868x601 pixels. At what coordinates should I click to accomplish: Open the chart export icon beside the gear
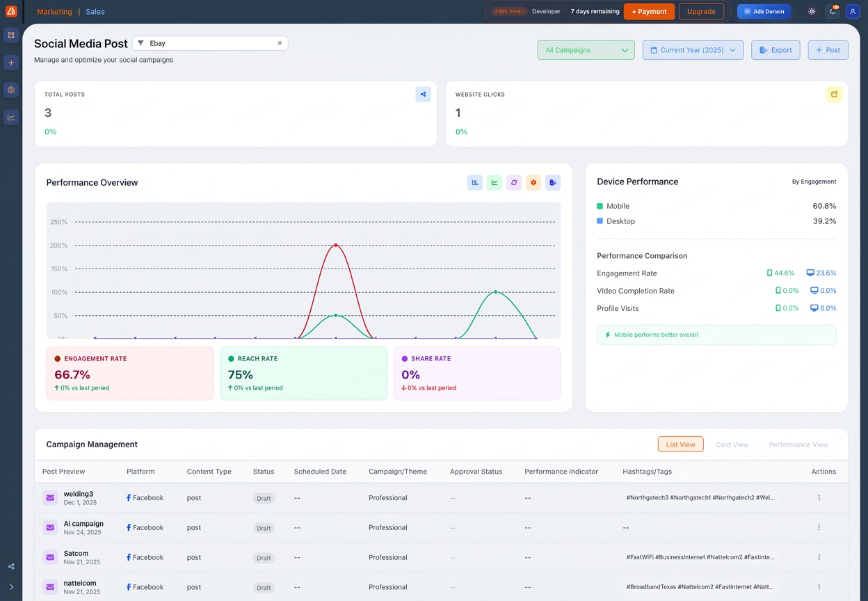coord(553,182)
